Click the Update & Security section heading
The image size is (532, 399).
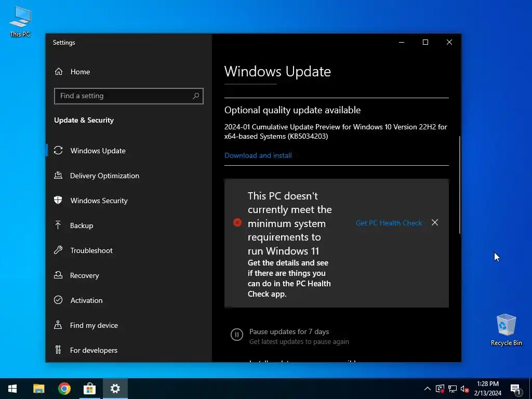84,120
